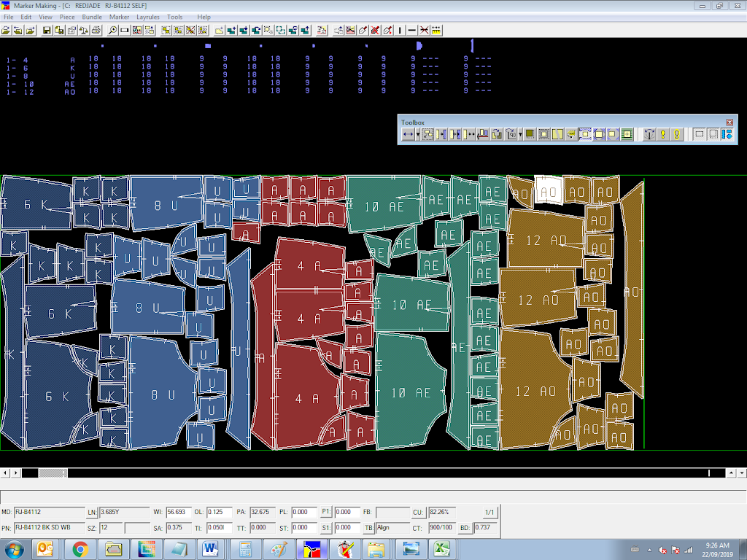
Task: Click the plain rectangle toolbox icon
Action: tap(699, 135)
